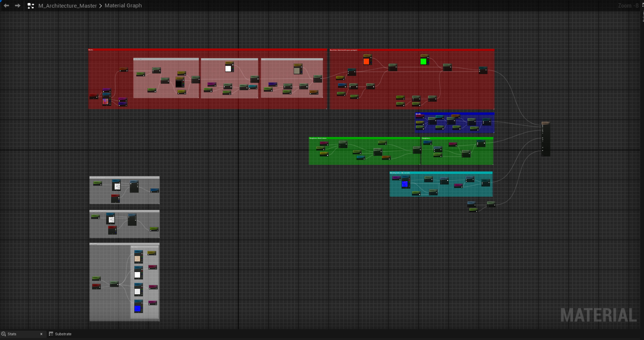Image resolution: width=644 pixels, height=340 pixels.
Task: Click the Substrate tab list icon
Action: point(51,334)
